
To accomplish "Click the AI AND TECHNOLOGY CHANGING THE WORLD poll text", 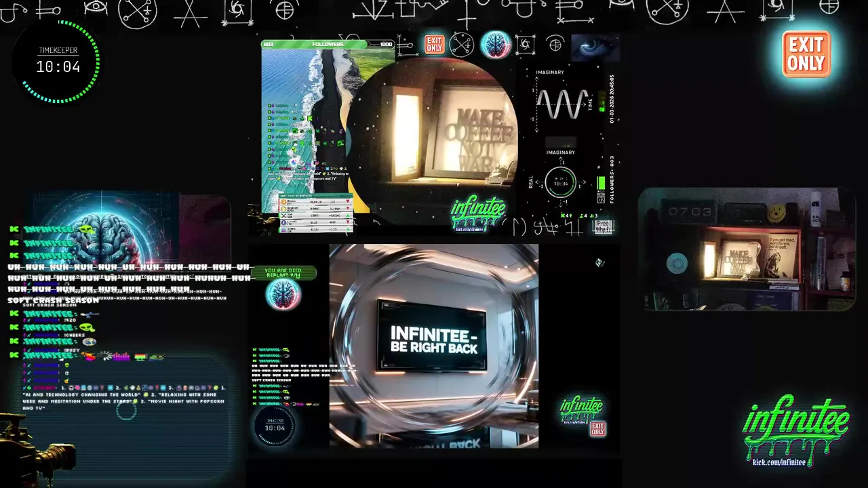I will click(83, 394).
